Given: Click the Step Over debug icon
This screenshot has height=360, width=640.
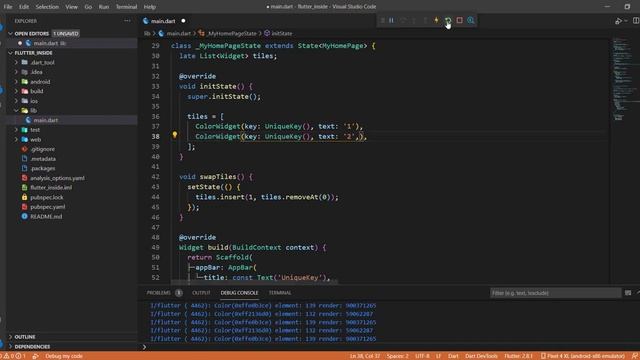Looking at the screenshot, I should (x=403, y=20).
